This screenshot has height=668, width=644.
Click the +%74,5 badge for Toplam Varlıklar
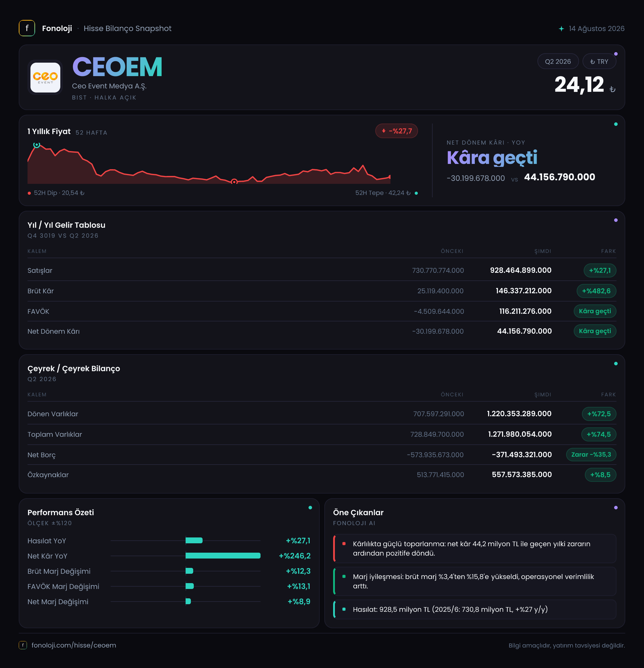point(598,434)
